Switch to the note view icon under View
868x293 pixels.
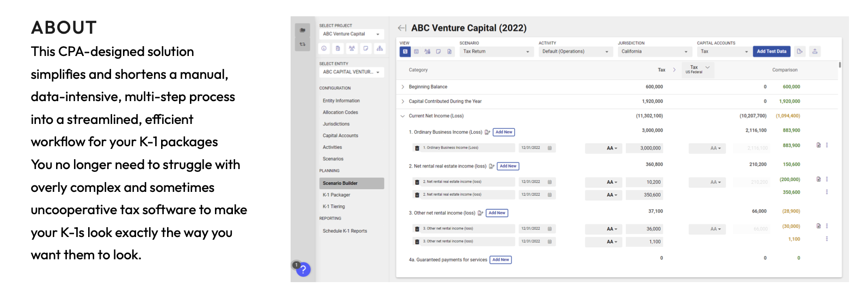coord(438,52)
